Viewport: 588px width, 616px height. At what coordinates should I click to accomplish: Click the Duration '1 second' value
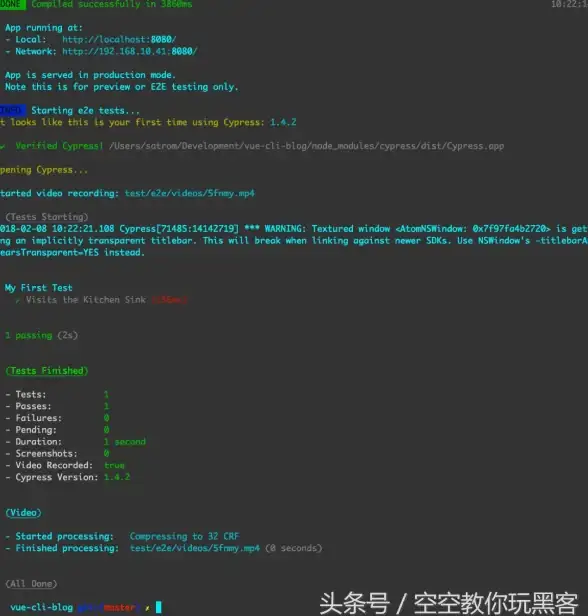point(125,442)
